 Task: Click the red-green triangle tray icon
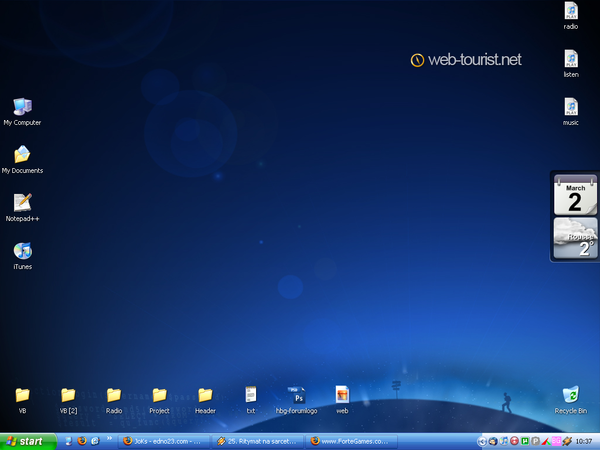coord(546,442)
